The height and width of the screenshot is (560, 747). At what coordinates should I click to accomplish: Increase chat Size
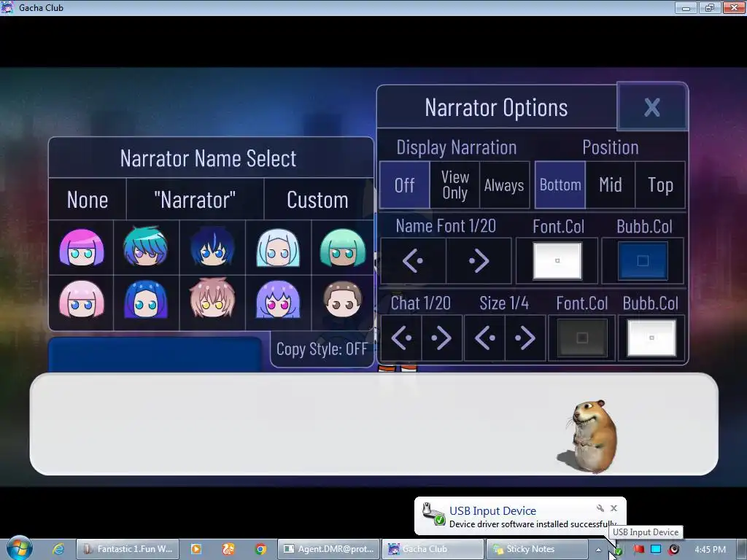pos(525,338)
